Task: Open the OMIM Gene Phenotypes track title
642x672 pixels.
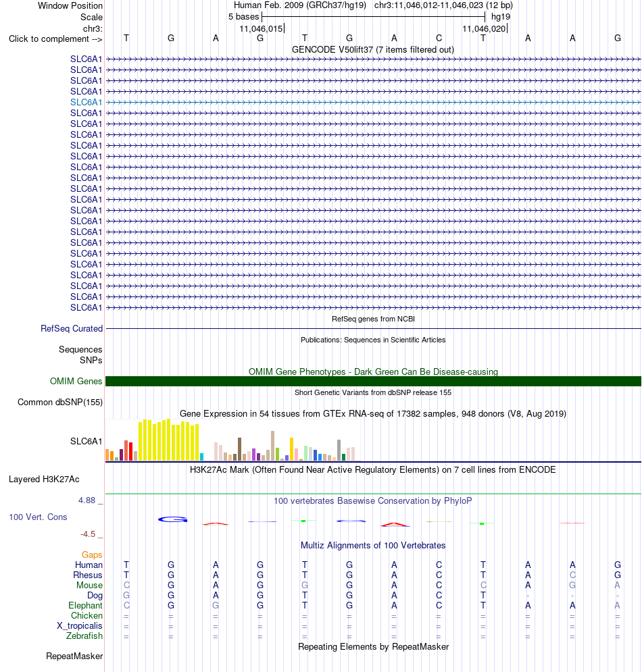Action: pyautogui.click(x=373, y=371)
